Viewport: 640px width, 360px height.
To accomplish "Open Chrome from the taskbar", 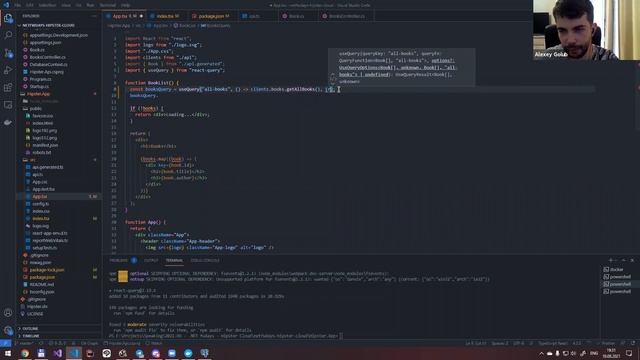I will [24, 353].
